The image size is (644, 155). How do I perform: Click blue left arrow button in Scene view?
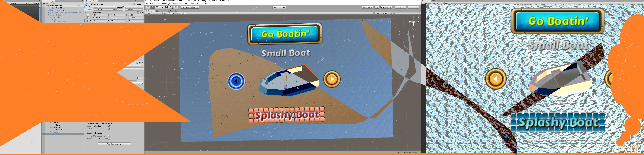[x=236, y=81]
